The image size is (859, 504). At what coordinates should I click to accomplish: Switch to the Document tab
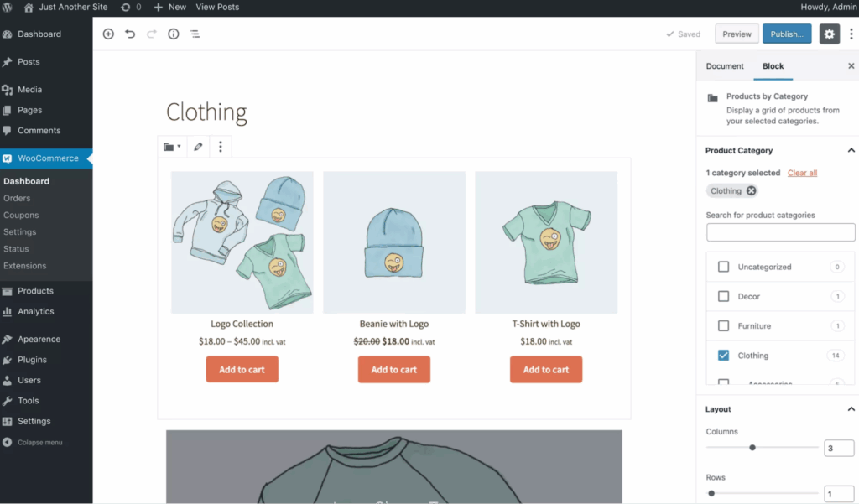coord(725,65)
